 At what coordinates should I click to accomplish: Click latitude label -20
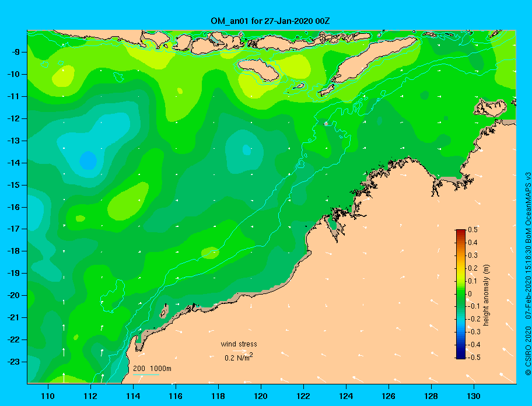(13, 295)
